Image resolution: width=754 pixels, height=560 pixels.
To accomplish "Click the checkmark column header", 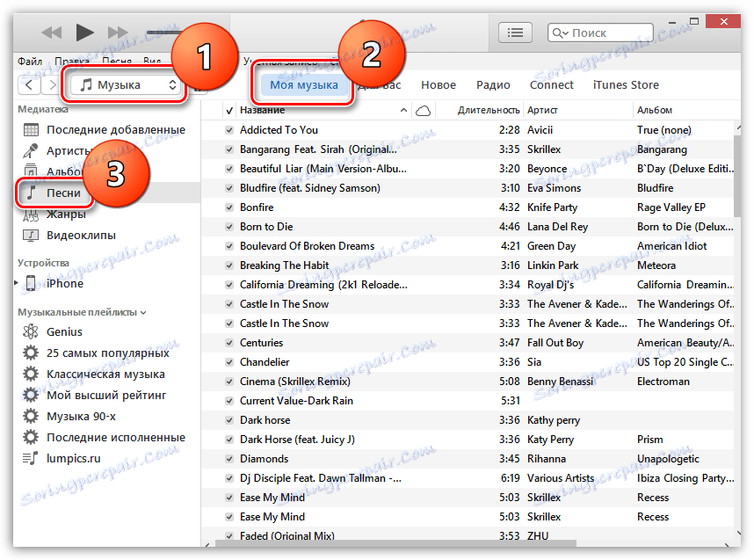I will (229, 111).
